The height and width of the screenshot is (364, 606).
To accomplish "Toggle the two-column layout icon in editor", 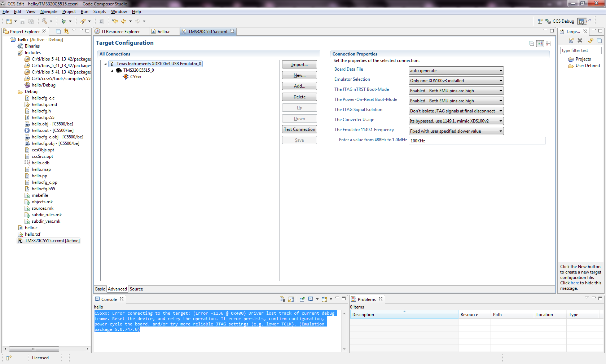I will (540, 44).
